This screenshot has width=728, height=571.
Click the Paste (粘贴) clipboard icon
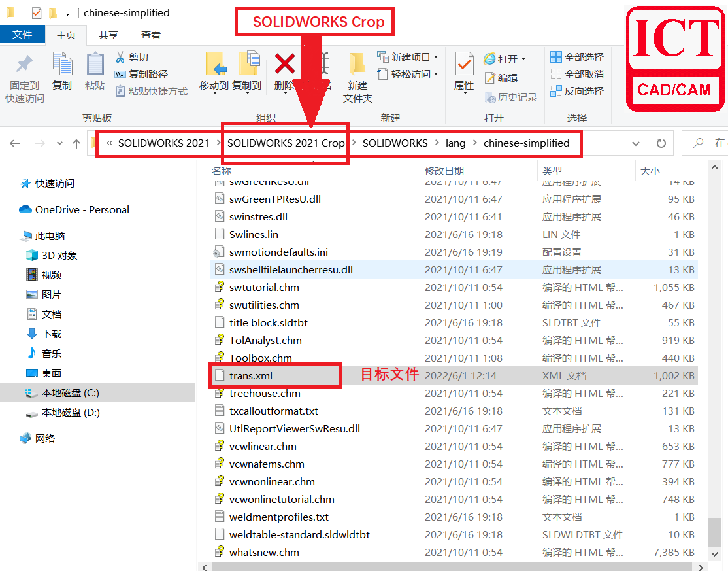95,64
